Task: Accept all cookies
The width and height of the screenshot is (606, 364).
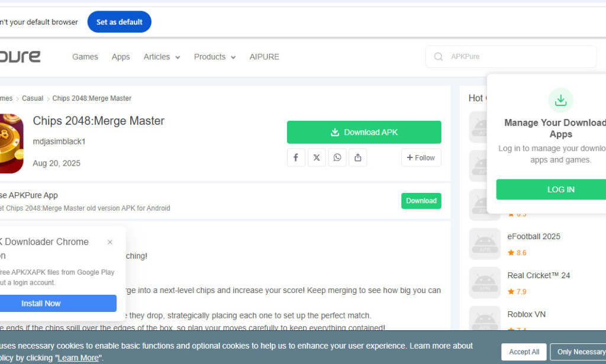Action: pyautogui.click(x=523, y=352)
